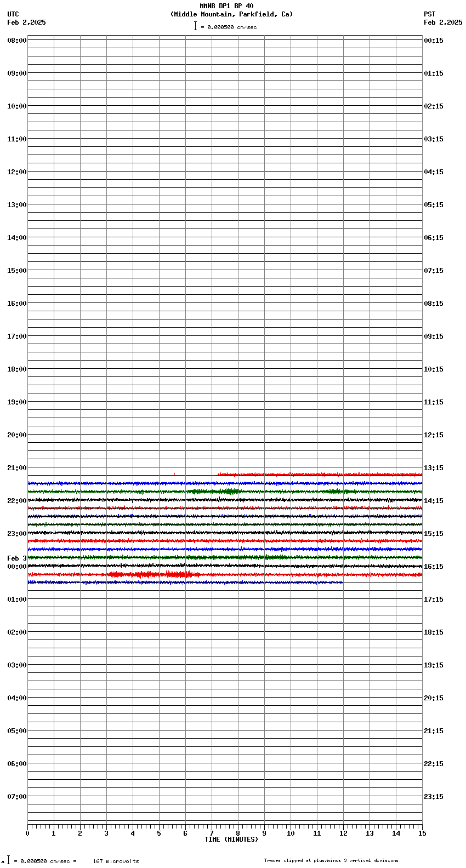Select the '21:00' UTC row label
Viewport: 466px width, 868px height.
[16, 468]
